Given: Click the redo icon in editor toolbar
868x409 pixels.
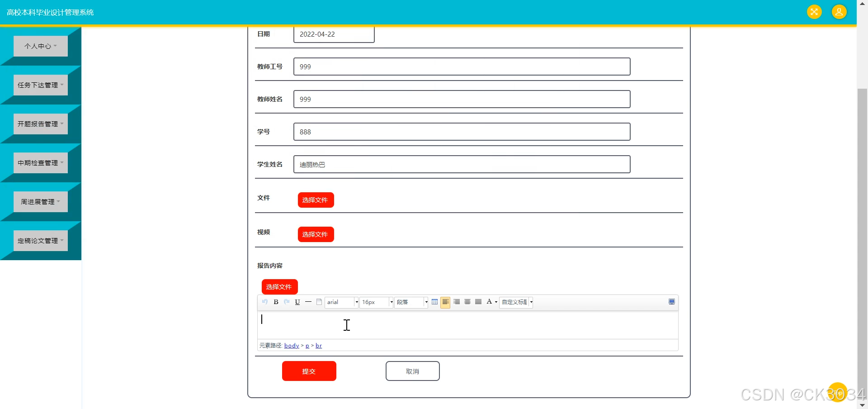Looking at the screenshot, I should (x=287, y=302).
